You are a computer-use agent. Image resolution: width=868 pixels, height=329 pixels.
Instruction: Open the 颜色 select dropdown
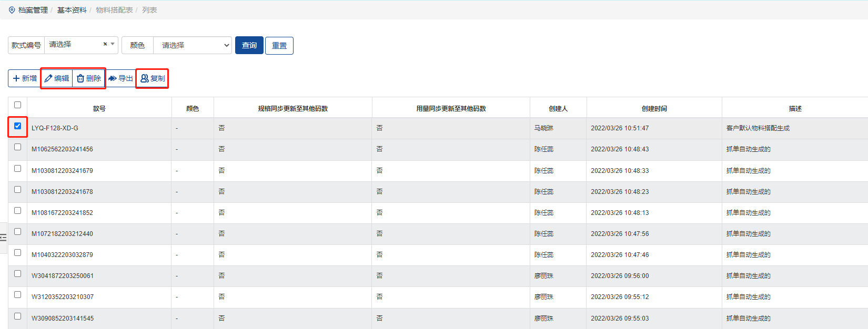[193, 45]
